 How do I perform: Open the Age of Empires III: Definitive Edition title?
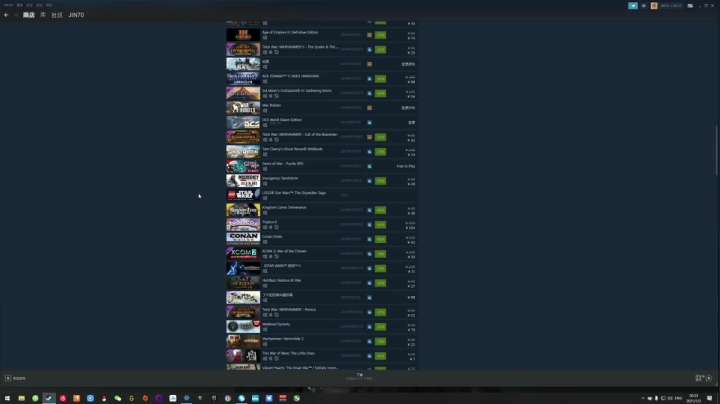(290, 33)
